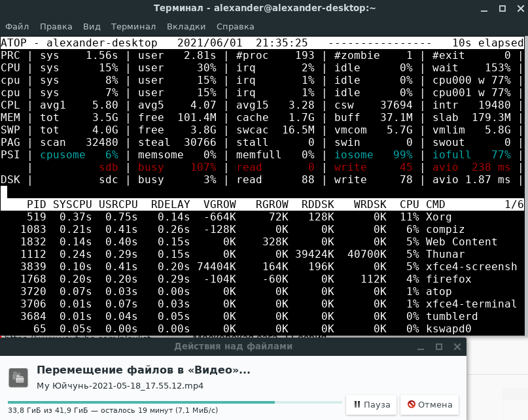Click the file move progress bar
The image size is (528, 420).
pos(175,402)
